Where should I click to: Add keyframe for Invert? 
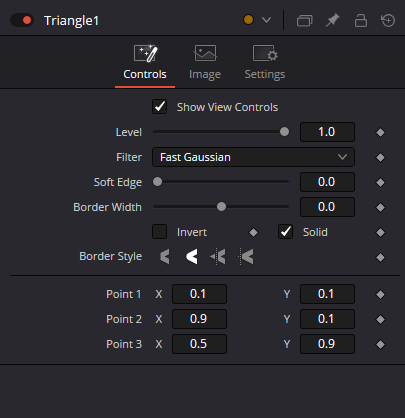click(253, 232)
